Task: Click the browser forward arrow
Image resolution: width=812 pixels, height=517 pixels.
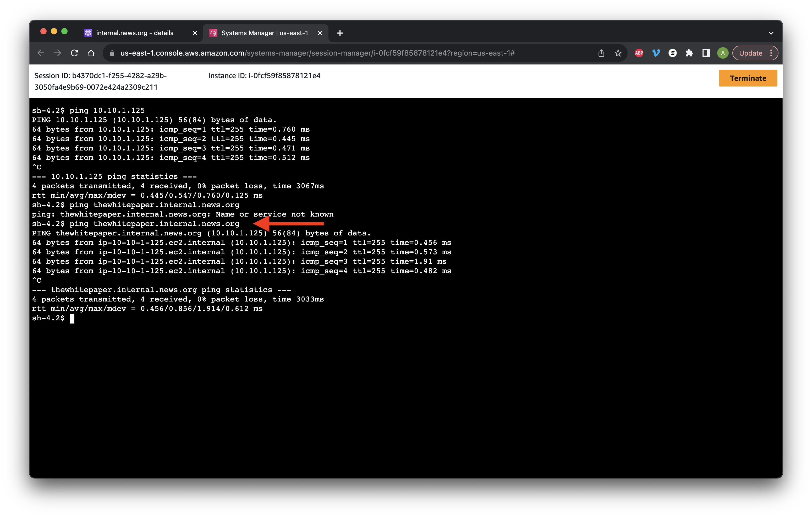Action: click(x=58, y=53)
